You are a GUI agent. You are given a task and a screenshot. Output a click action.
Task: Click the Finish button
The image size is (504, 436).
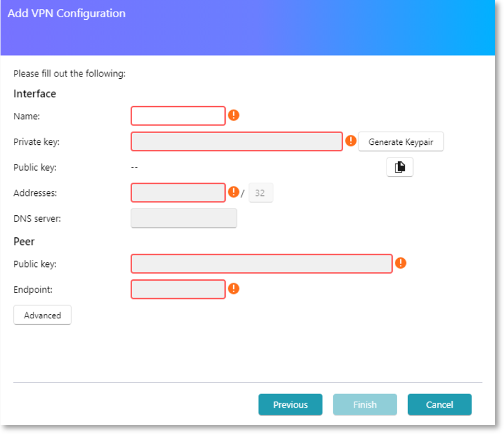click(x=365, y=405)
